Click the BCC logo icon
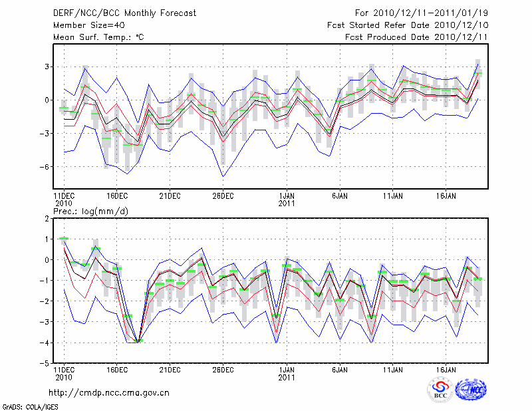 pos(440,390)
